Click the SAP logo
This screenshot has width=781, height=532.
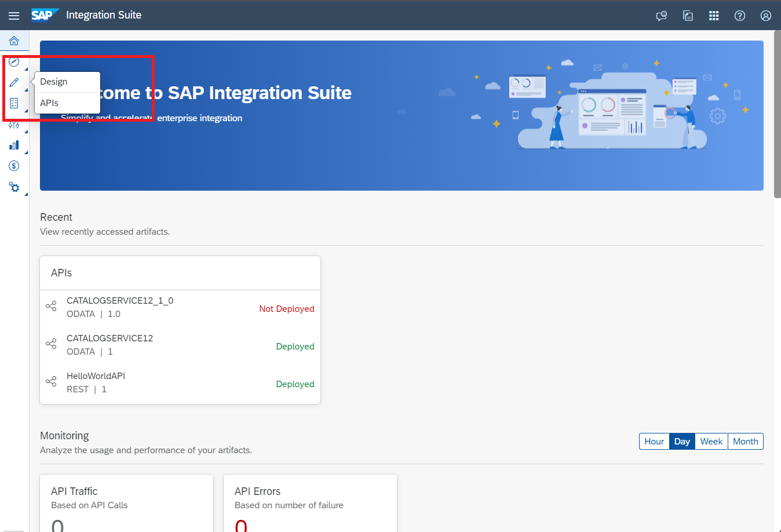(x=45, y=15)
